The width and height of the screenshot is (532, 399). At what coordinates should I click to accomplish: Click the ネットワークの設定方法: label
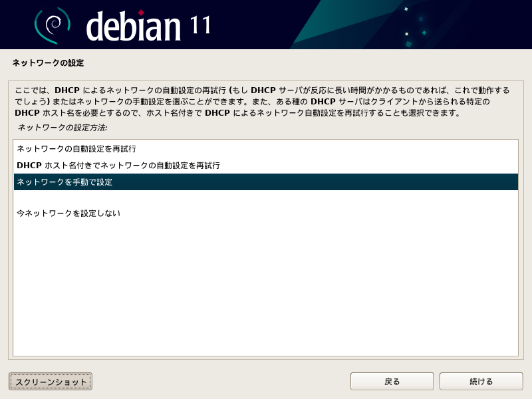pyautogui.click(x=63, y=128)
